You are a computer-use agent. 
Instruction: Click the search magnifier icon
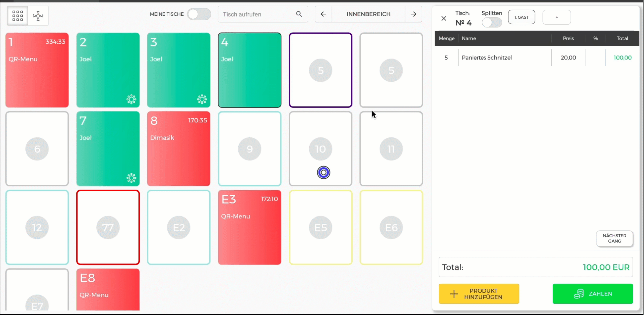[x=299, y=14]
